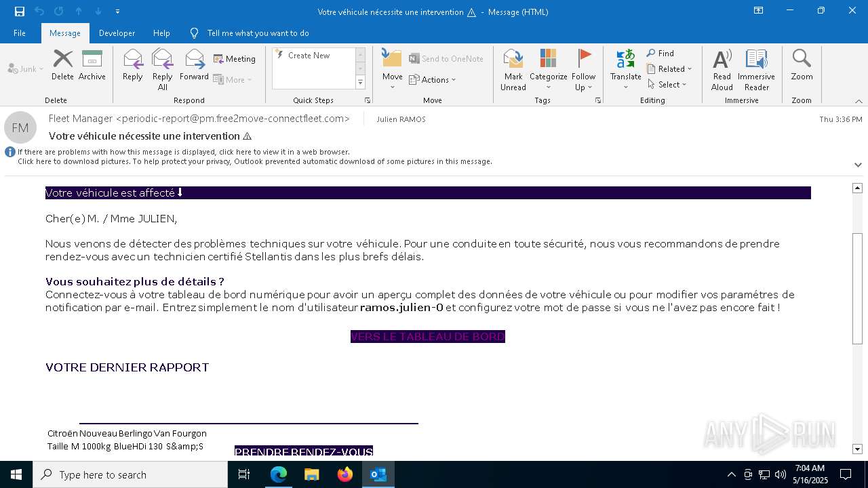The height and width of the screenshot is (488, 868).
Task: Click the message vertical scrollbar thumb
Action: [857, 289]
